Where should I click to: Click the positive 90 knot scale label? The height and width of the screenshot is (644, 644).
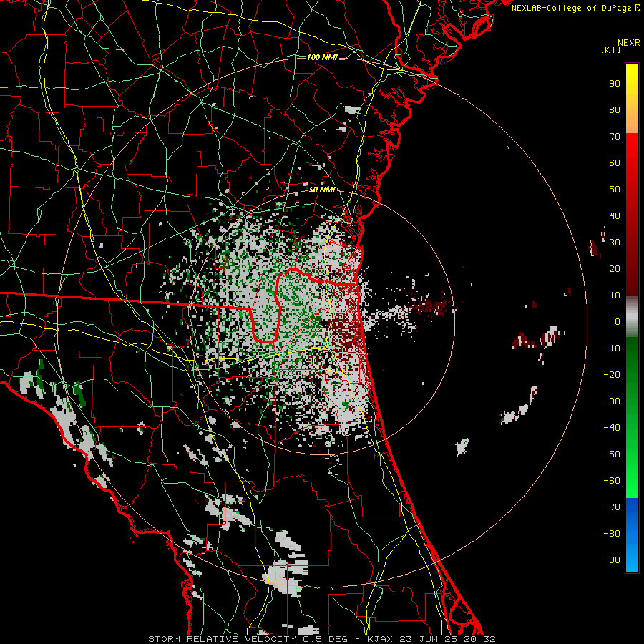coord(615,84)
